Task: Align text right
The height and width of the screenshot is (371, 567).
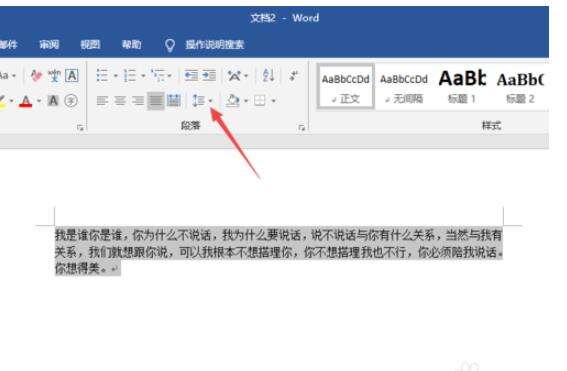Action: click(138, 101)
